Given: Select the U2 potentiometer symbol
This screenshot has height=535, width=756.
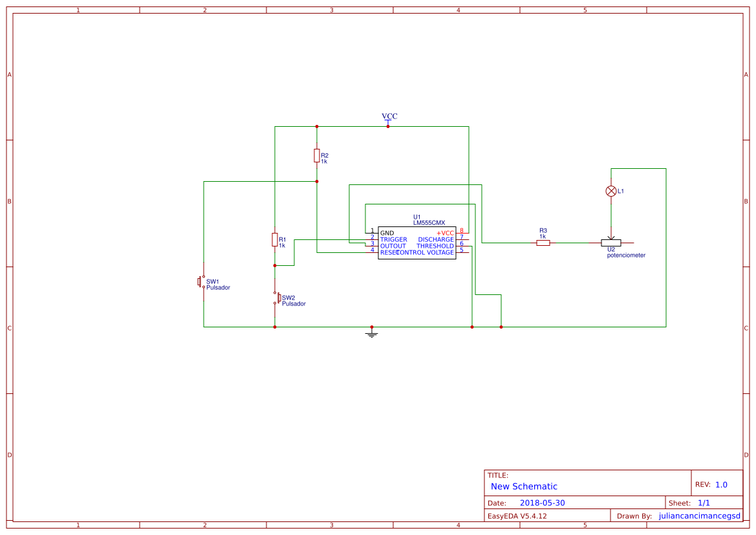Looking at the screenshot, I should [x=611, y=242].
